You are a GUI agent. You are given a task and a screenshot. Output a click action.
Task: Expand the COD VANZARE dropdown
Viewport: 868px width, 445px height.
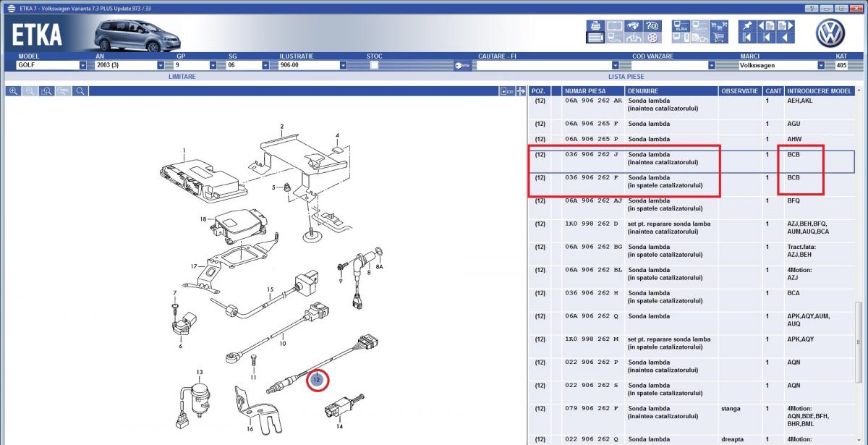pos(712,65)
